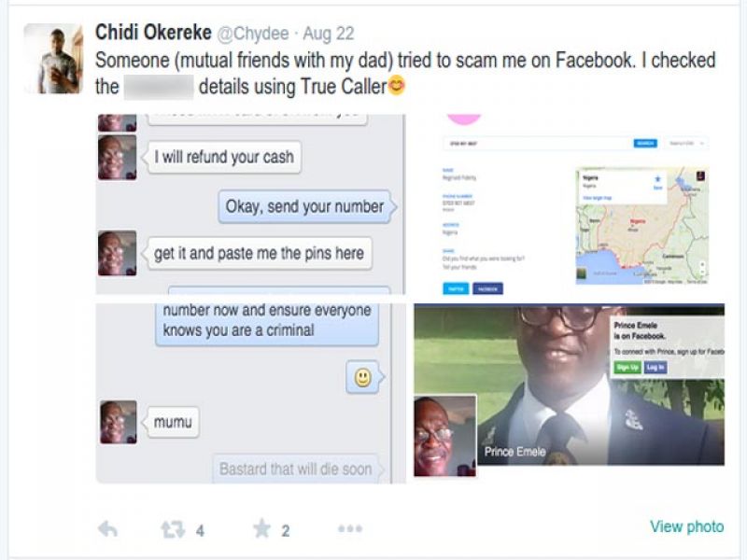Retweet this tweet

point(173,529)
